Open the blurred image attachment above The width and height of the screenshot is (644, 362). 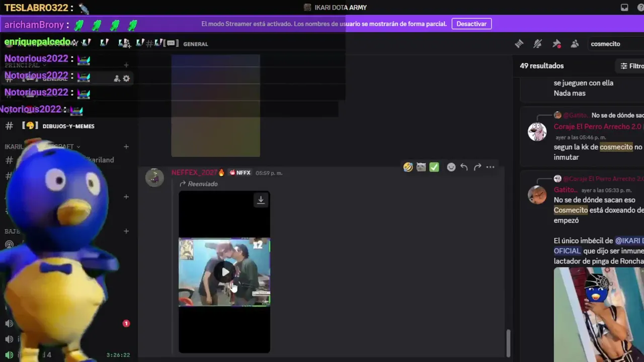(215, 106)
